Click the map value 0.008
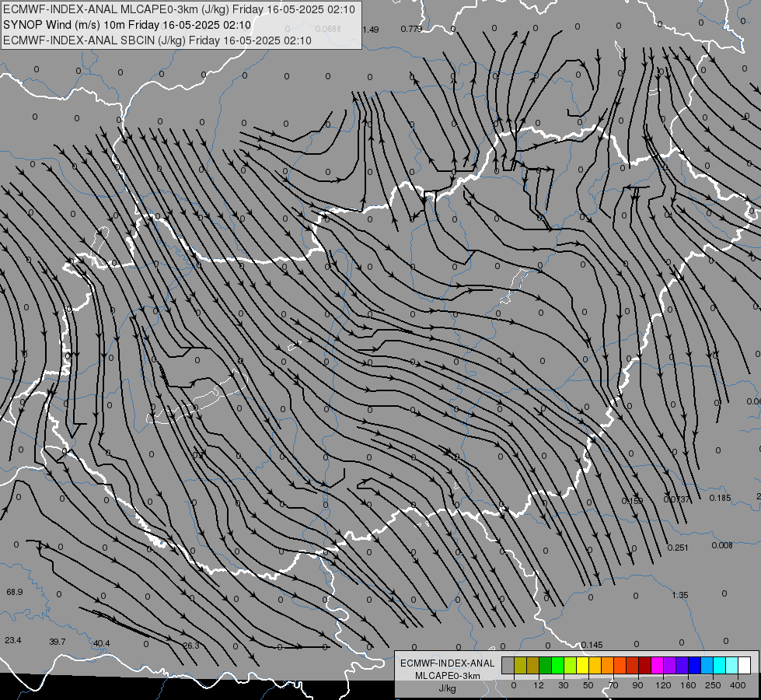 [721, 545]
